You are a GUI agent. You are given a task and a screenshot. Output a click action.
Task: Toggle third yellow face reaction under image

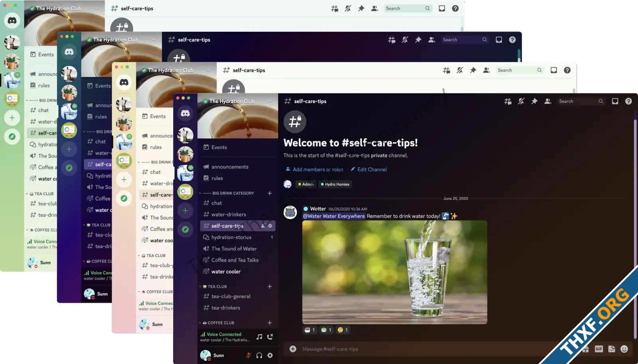point(343,330)
